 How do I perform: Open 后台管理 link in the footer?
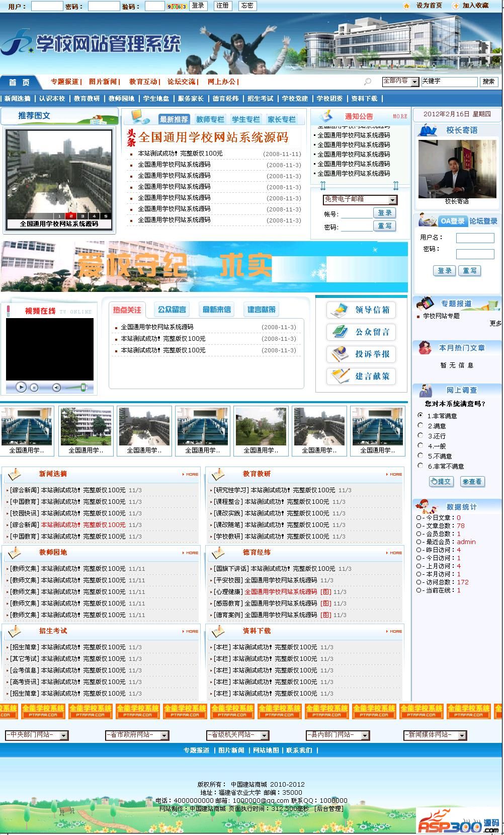(x=328, y=808)
